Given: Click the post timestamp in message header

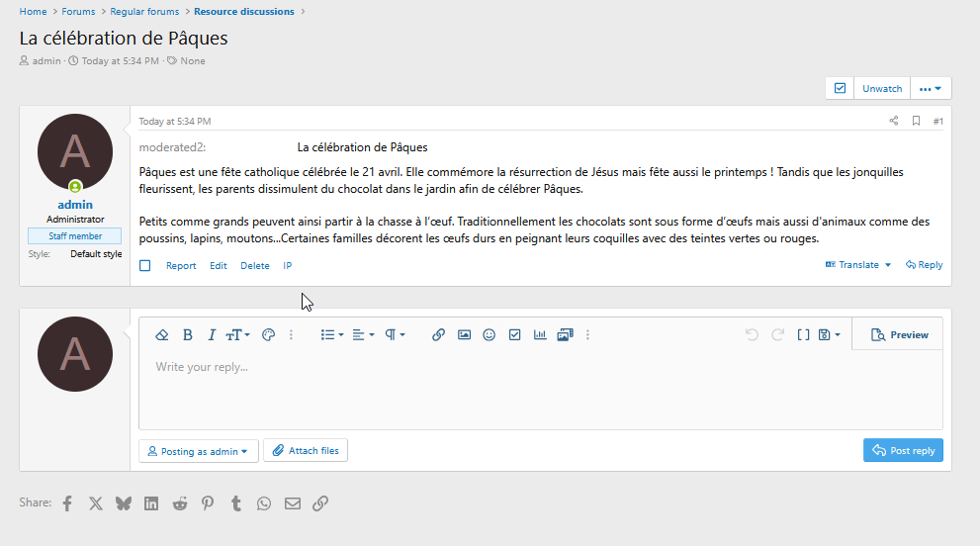Looking at the screenshot, I should tap(174, 122).
